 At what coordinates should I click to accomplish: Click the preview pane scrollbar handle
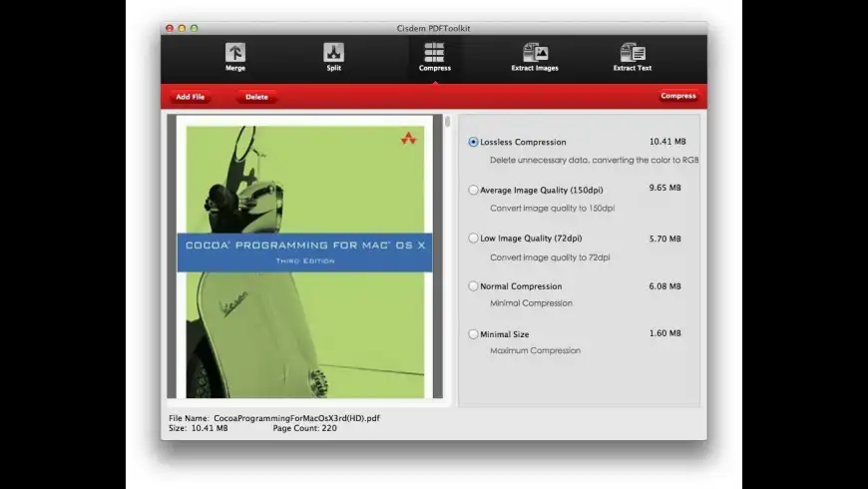click(x=447, y=122)
